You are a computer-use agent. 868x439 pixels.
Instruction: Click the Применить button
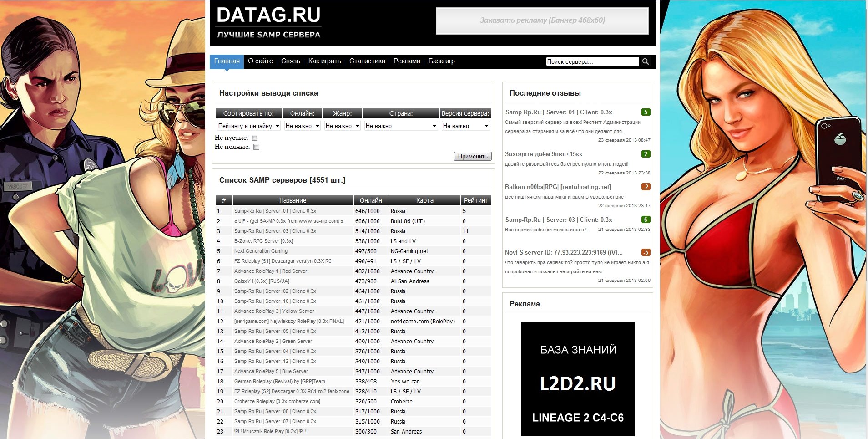coord(473,156)
